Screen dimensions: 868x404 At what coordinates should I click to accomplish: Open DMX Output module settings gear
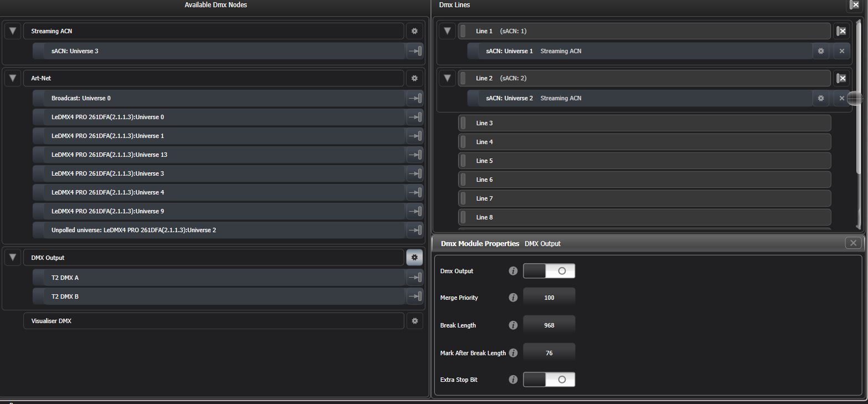point(414,258)
